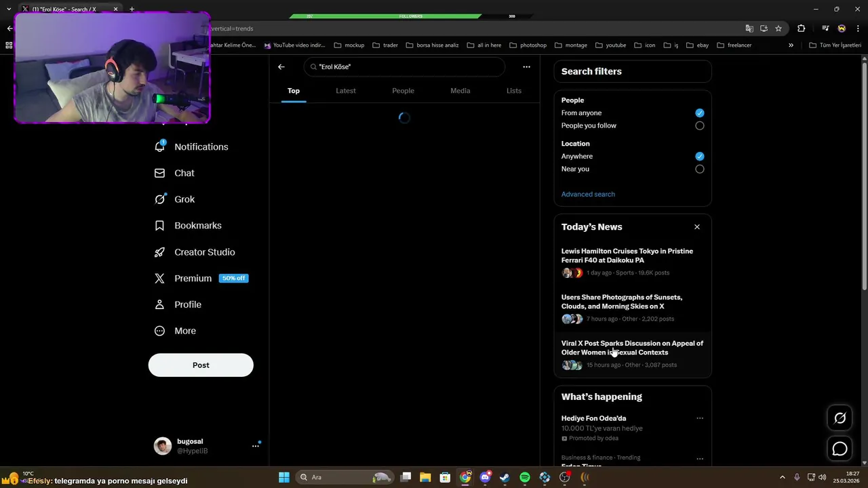Viewport: 868px width, 488px height.
Task: Open the Microsoft Store taskbar icon
Action: [445, 477]
